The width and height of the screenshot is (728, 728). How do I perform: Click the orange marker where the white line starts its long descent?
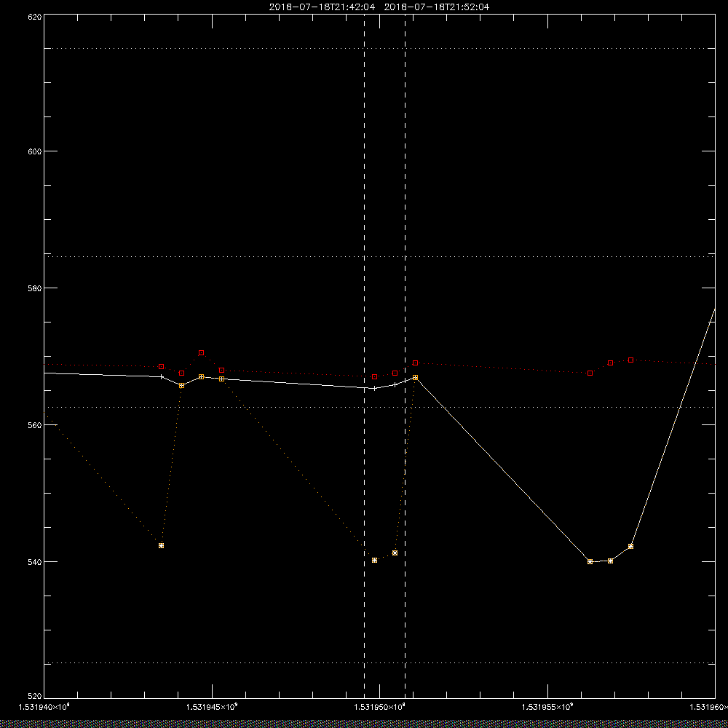415,377
